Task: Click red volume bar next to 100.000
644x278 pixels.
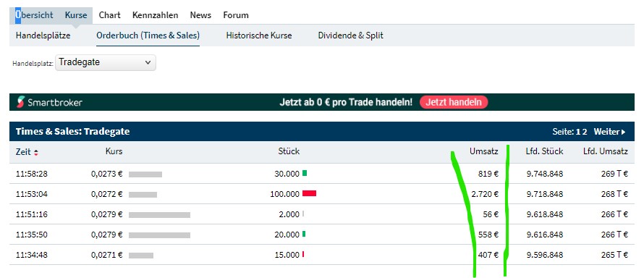Action: point(309,193)
